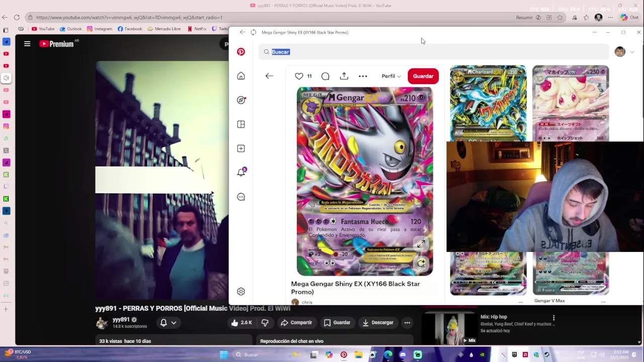
Task: Open the Netflix bookmark
Action: pyautogui.click(x=197, y=29)
